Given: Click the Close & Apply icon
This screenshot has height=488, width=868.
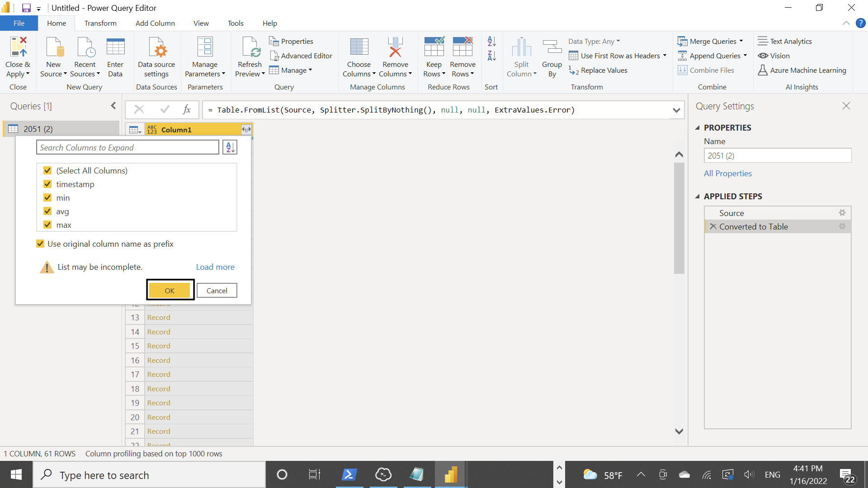Looking at the screenshot, I should pyautogui.click(x=18, y=47).
